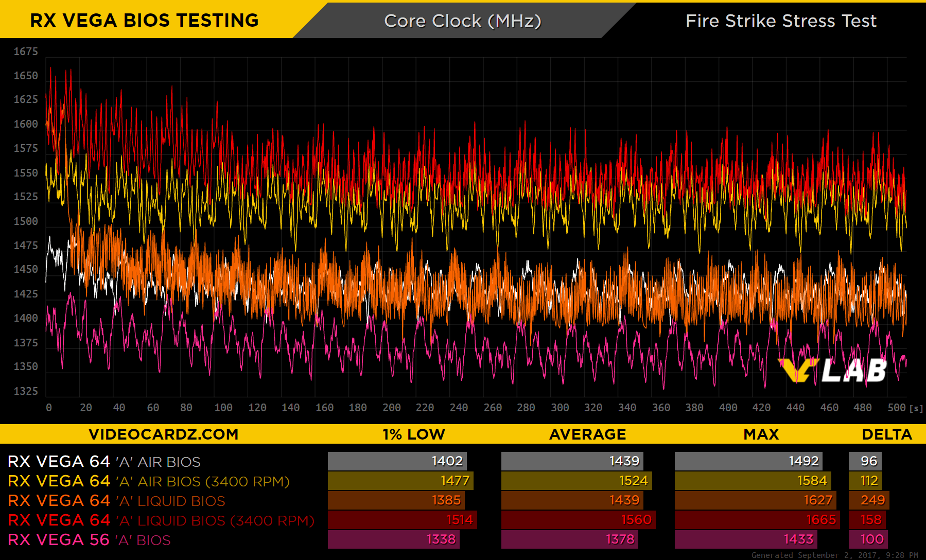
Task: Select the average value 1524
Action: (x=633, y=481)
